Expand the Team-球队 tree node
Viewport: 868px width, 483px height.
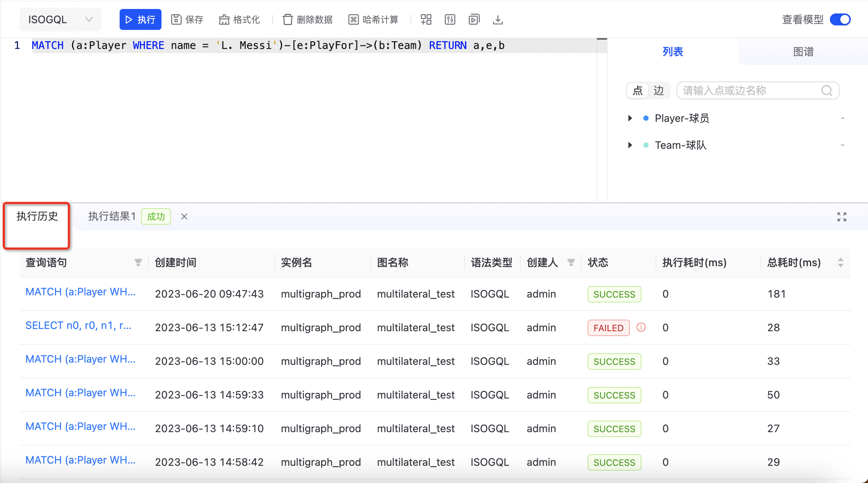pos(630,145)
